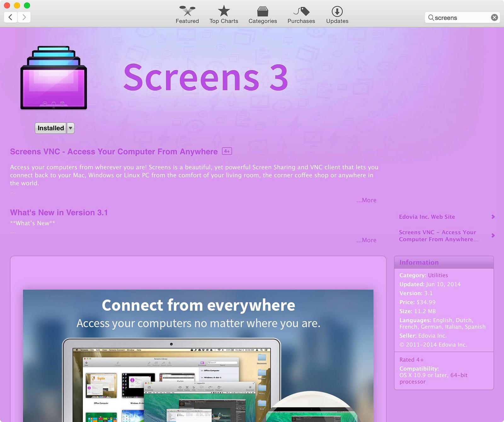
Task: Click the Compatibility OS X 10.9 text
Action: (x=433, y=375)
